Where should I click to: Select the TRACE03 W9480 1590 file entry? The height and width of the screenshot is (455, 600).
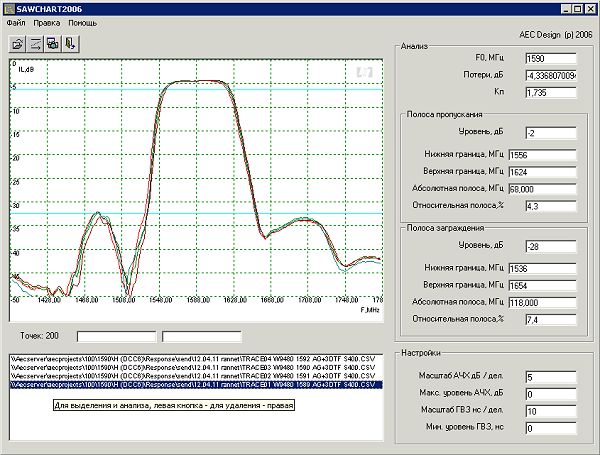click(x=190, y=367)
